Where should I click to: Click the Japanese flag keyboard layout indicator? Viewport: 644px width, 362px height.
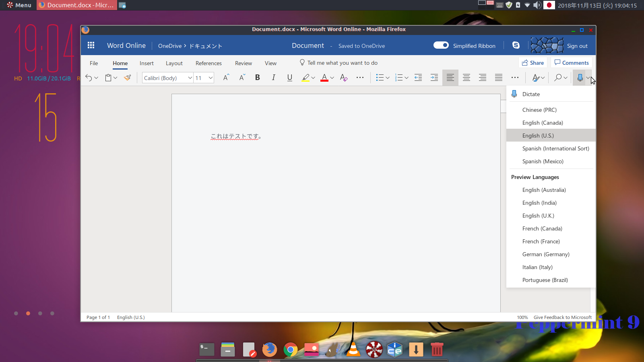click(549, 5)
